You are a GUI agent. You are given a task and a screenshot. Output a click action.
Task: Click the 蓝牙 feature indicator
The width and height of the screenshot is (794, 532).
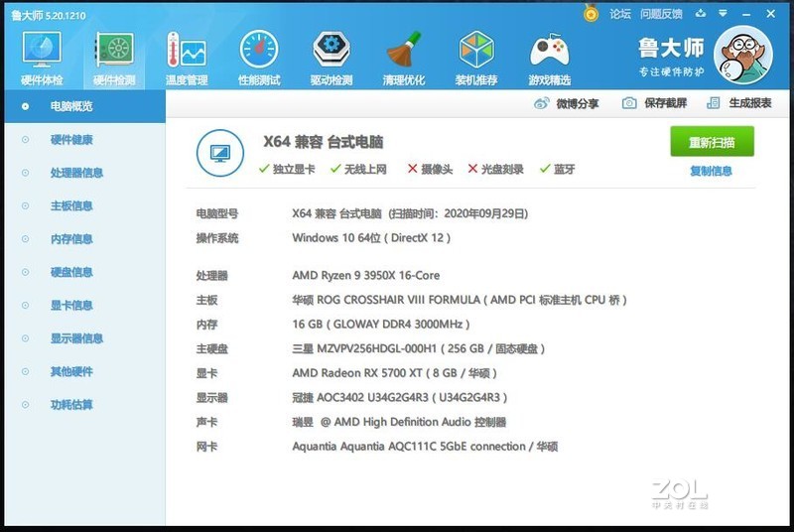coord(557,169)
